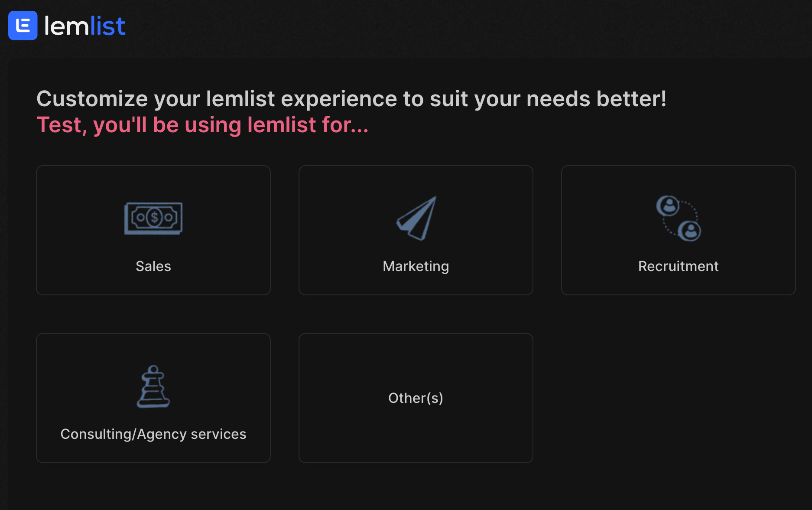
Task: Click the pink 'Test, you'll be using lemlist for...' text
Action: (x=202, y=125)
